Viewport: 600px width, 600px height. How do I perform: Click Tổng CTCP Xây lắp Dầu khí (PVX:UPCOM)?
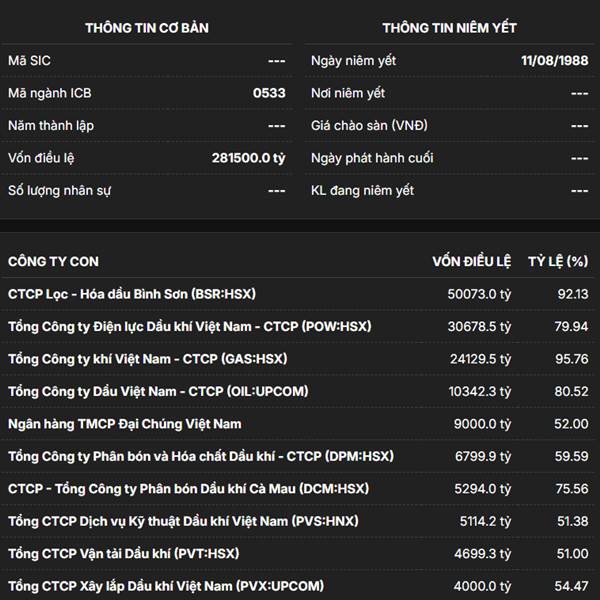click(165, 586)
